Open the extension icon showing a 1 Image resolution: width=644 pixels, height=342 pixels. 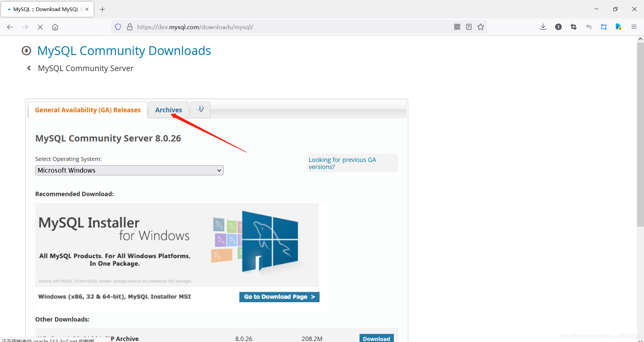tap(558, 27)
